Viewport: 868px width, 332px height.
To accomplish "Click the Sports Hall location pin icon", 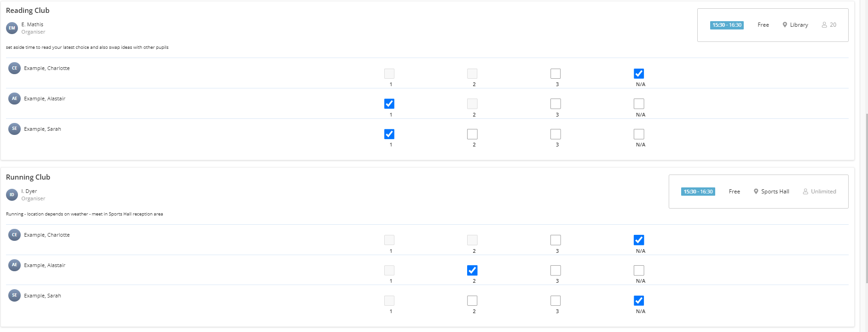I will pos(756,192).
